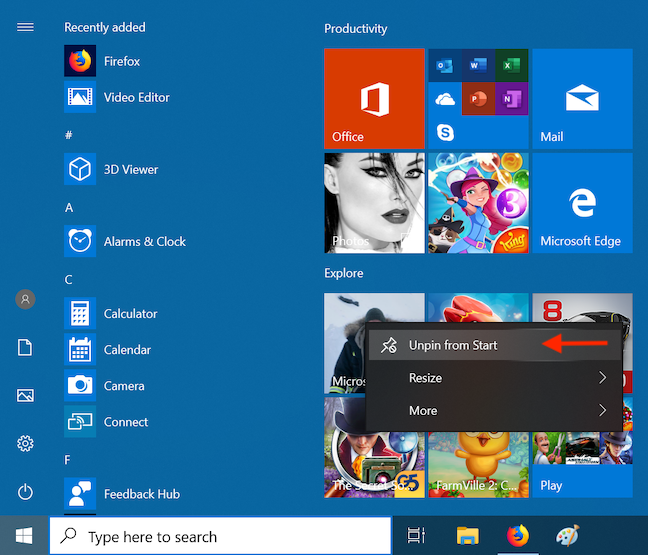Viewport: 648px width, 555px height.
Task: Open the Mail tile
Action: (582, 98)
